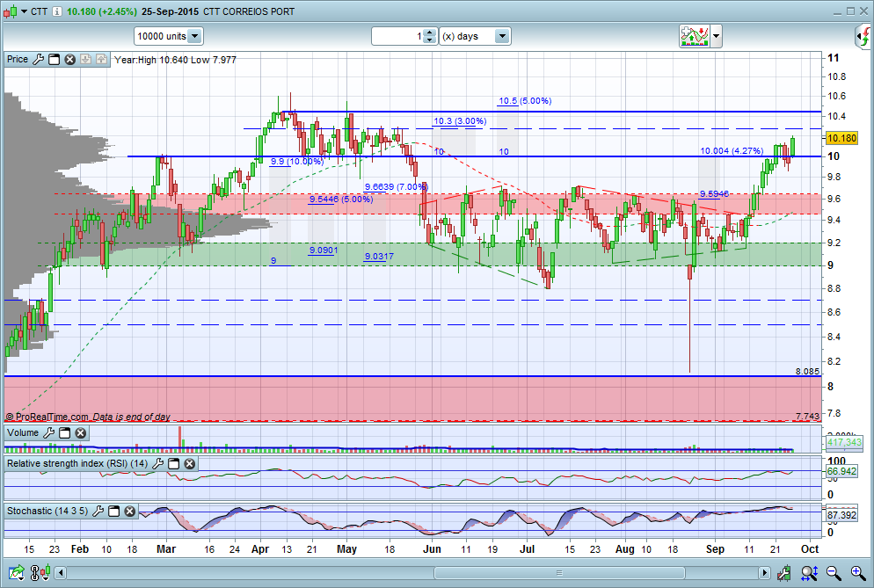Expand the (x) days timeframe dropdown
The height and width of the screenshot is (588, 874).
pyautogui.click(x=501, y=37)
